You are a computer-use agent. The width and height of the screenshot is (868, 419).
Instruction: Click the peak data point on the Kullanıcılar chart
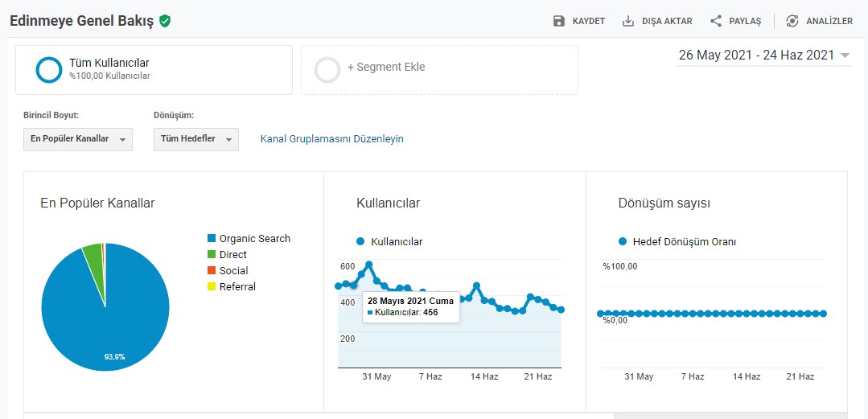(369, 265)
